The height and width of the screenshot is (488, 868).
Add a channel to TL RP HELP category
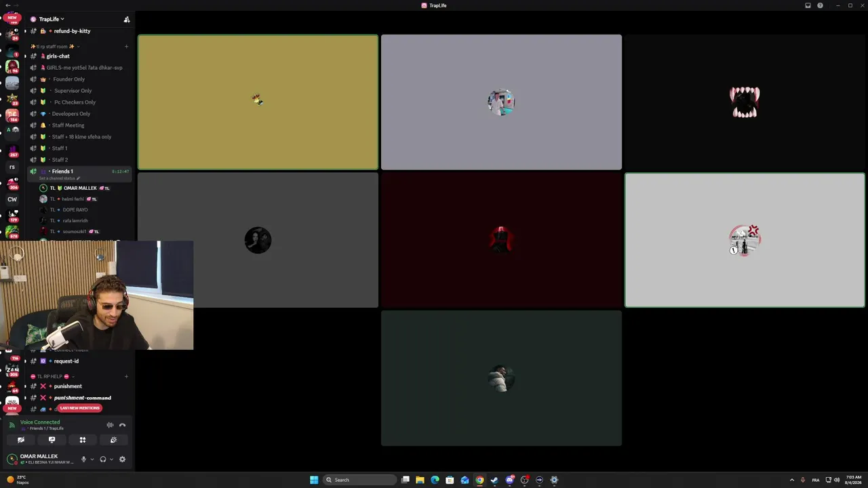(126, 376)
